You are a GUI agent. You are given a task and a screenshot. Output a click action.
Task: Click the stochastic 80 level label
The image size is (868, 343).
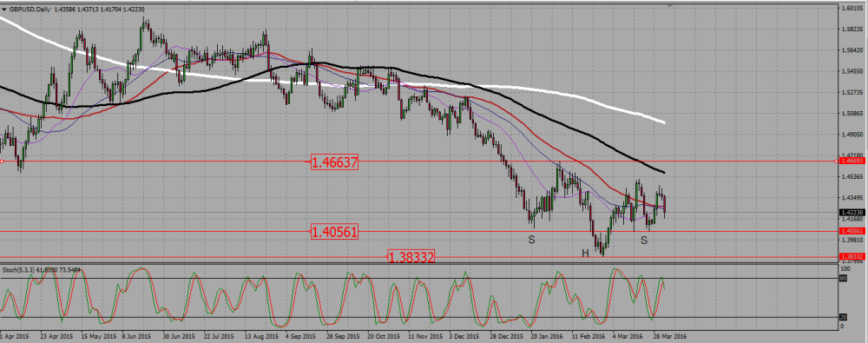[x=844, y=279]
